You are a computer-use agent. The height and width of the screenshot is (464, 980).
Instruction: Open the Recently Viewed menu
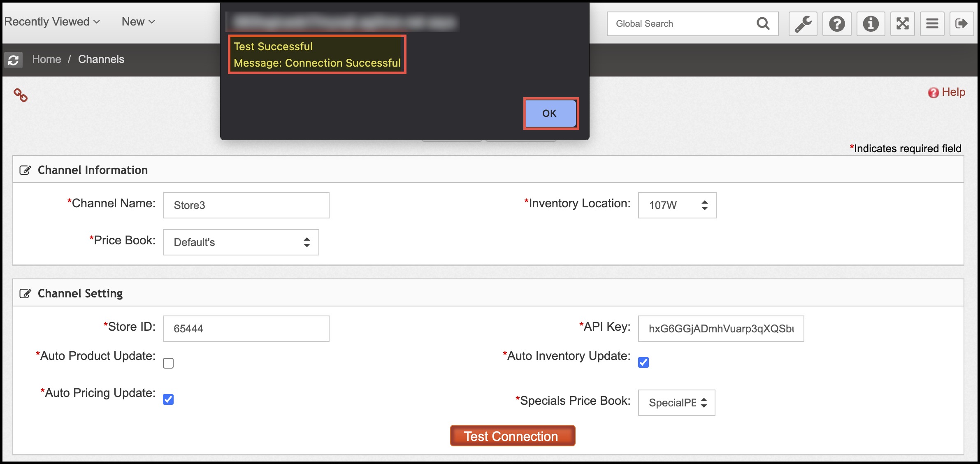click(x=52, y=22)
